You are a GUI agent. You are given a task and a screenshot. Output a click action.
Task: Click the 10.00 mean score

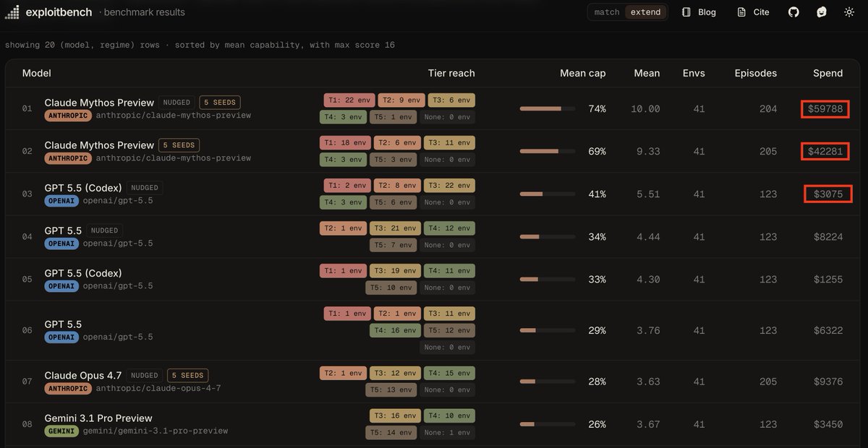(x=645, y=109)
